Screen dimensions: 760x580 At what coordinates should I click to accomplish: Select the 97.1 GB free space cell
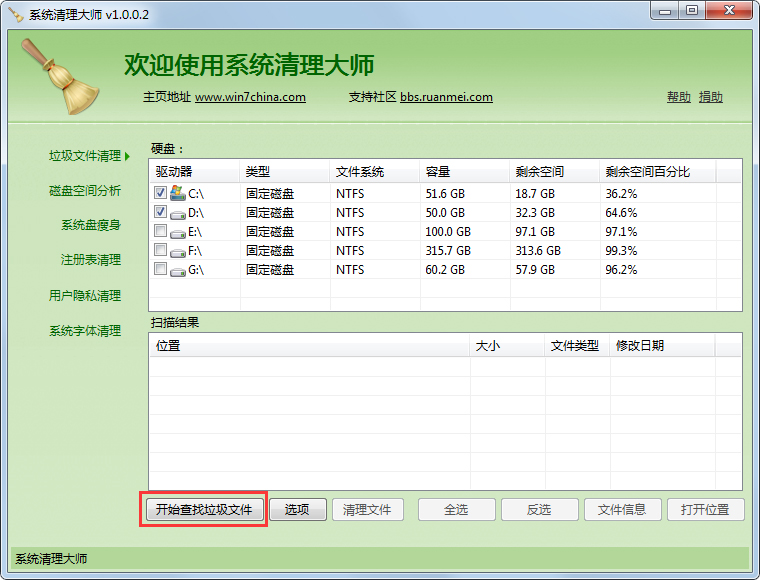click(535, 232)
